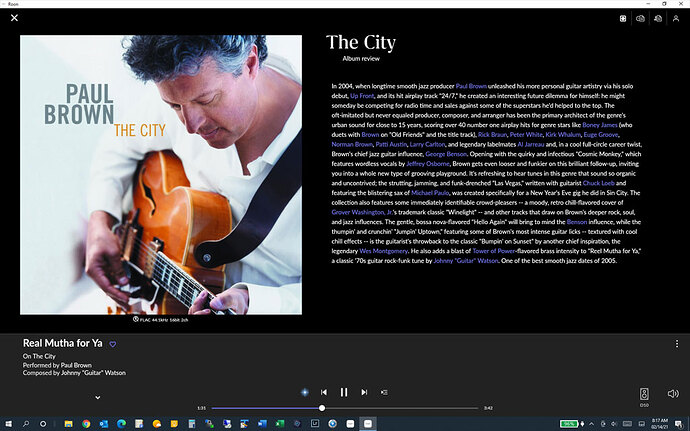The width and height of the screenshot is (690, 431).
Task: Open the volume control icon
Action: [673, 394]
